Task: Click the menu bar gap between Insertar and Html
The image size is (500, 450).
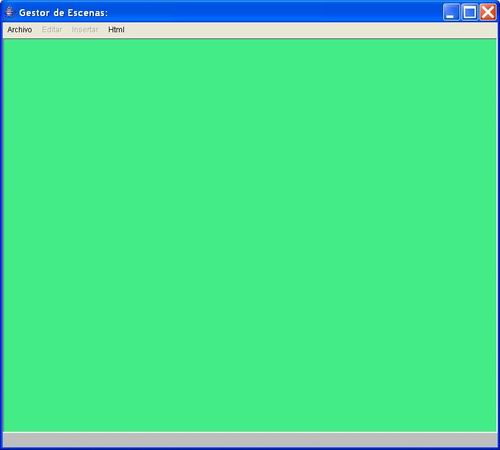Action: tap(103, 30)
